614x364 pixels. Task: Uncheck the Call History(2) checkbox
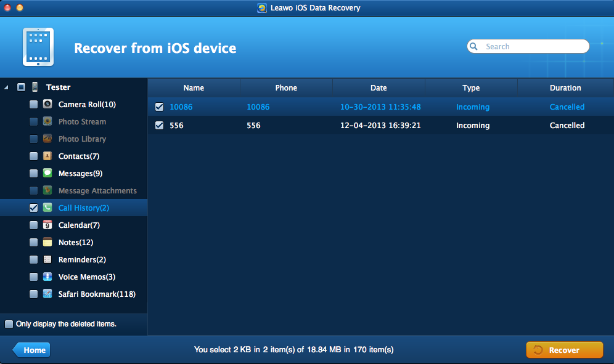click(x=34, y=208)
